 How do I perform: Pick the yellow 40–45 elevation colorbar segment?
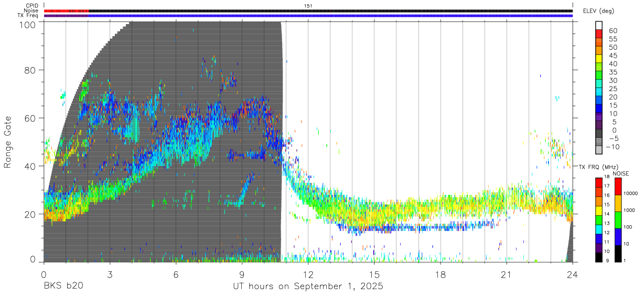tap(599, 59)
